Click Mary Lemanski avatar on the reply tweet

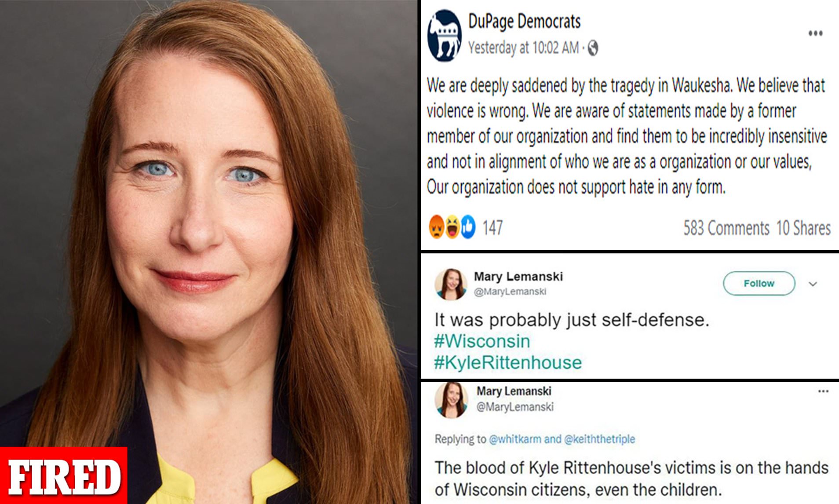451,400
